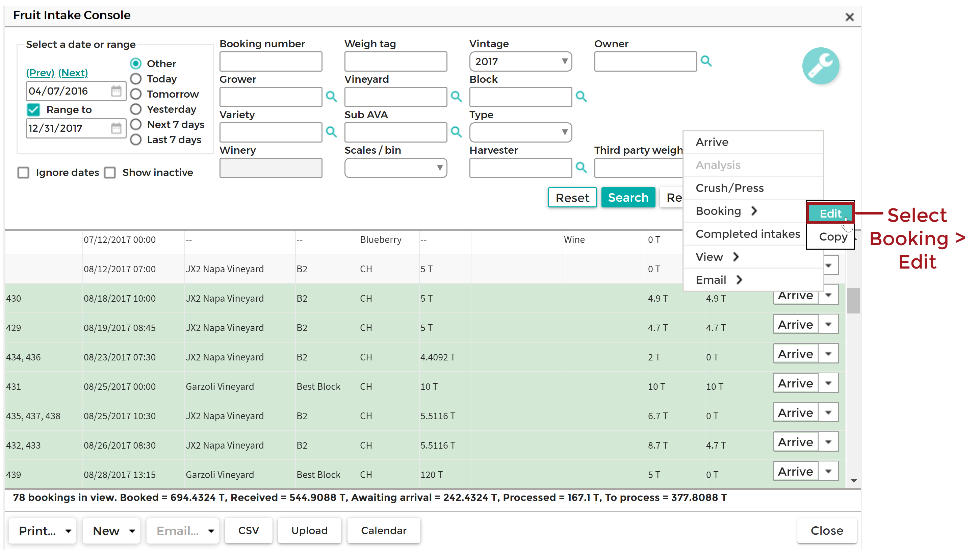The height and width of the screenshot is (554, 980).
Task: Select the Today radio button
Action: 136,78
